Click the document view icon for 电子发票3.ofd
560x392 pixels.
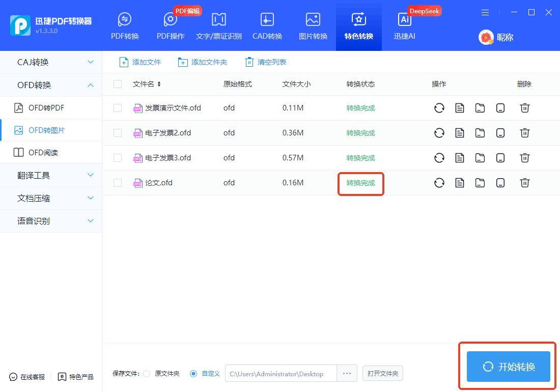tap(459, 158)
